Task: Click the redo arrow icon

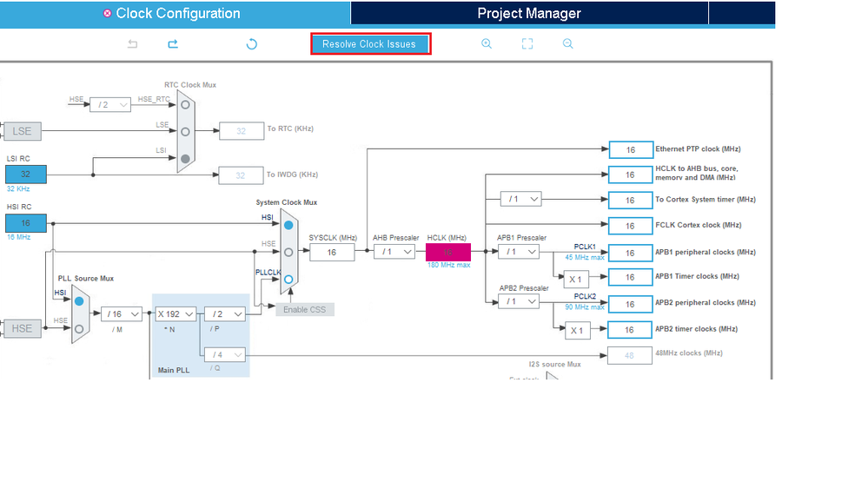Action: click(173, 43)
